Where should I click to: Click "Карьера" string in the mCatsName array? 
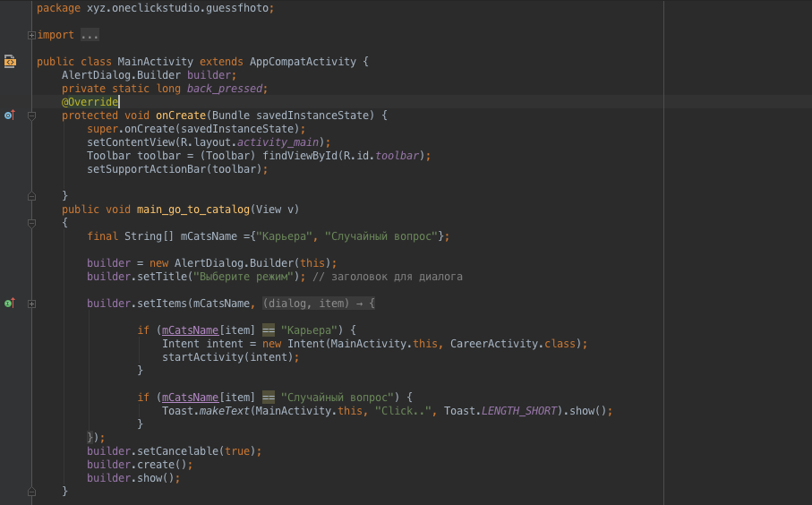tap(285, 236)
